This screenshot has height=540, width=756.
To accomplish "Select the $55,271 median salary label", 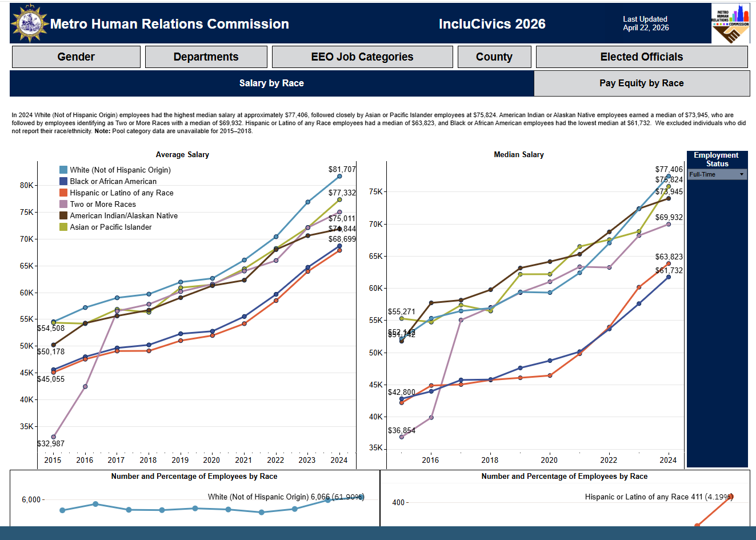I will point(402,312).
